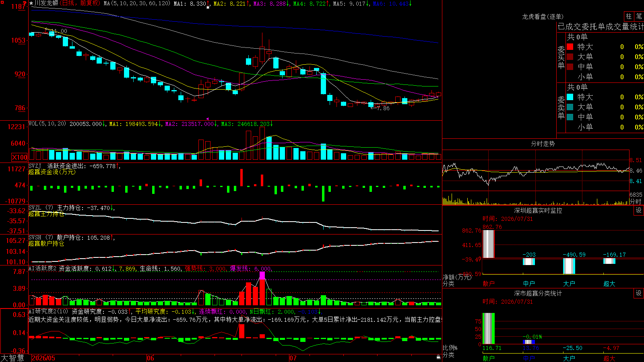Click the 7.86 low price annotation
644x362 pixels.
pos(383,108)
